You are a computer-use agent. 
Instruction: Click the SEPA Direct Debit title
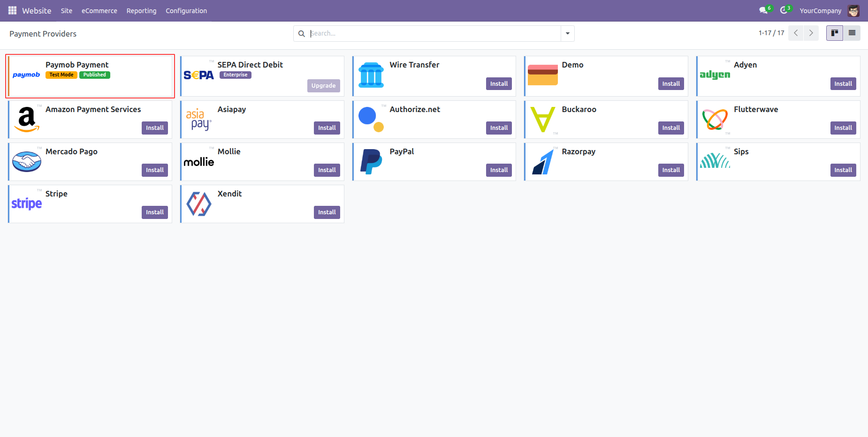(250, 65)
